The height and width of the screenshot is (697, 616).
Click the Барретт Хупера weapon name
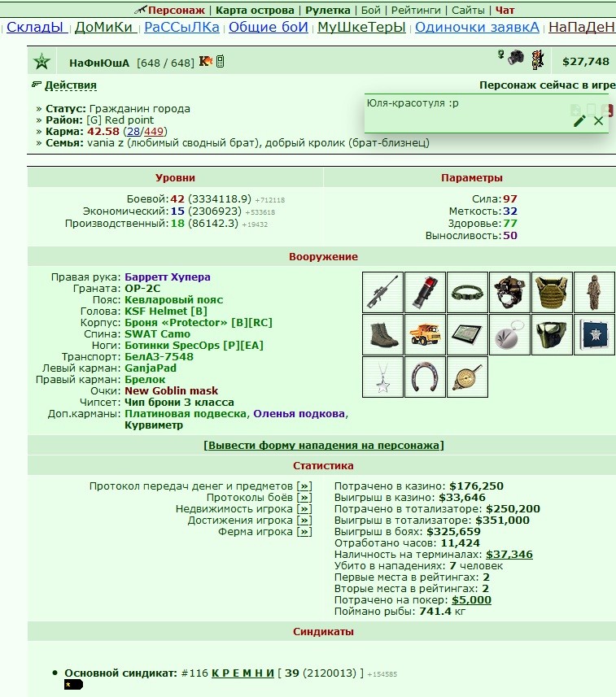[168, 277]
